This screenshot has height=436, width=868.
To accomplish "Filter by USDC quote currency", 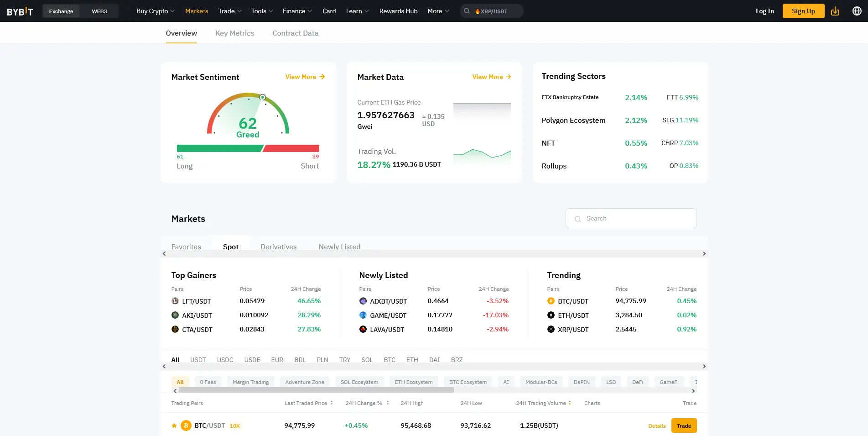I will (225, 360).
